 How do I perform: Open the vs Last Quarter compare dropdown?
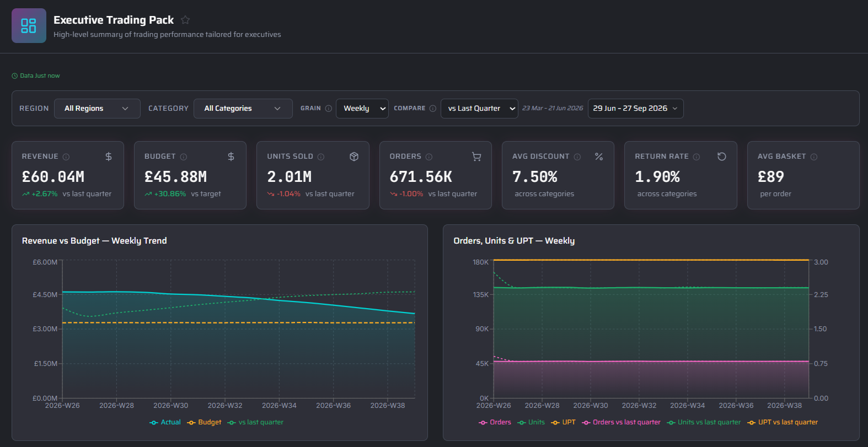tap(479, 109)
